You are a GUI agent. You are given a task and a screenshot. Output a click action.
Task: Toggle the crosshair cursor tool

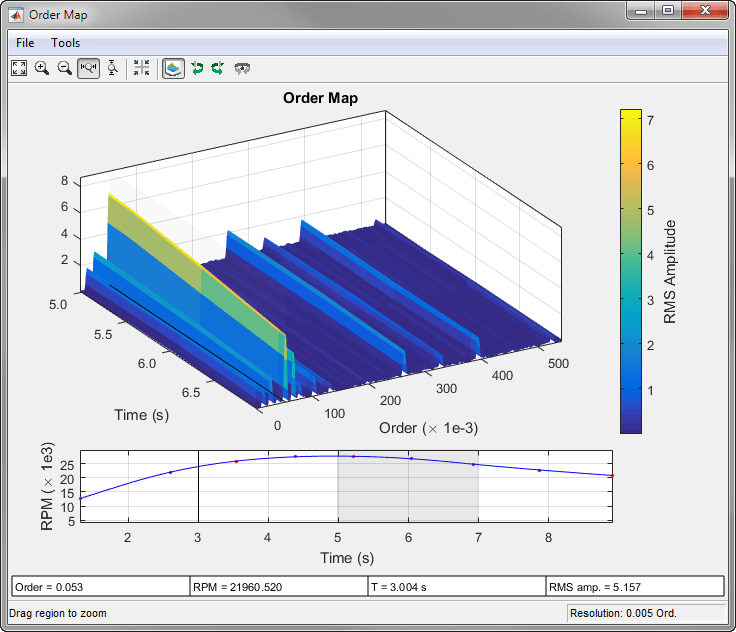coord(141,68)
